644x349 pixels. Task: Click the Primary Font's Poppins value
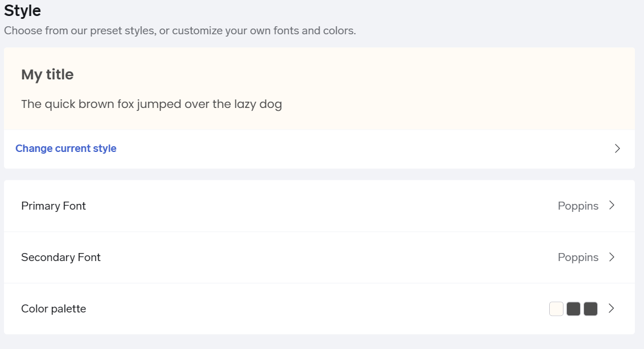[578, 206]
